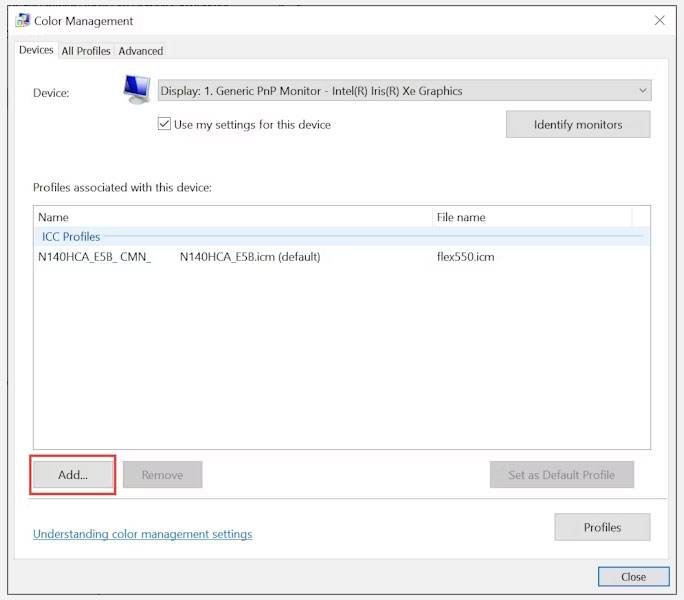This screenshot has height=600, width=684.
Task: Switch to the All Profiles tab
Action: (86, 51)
